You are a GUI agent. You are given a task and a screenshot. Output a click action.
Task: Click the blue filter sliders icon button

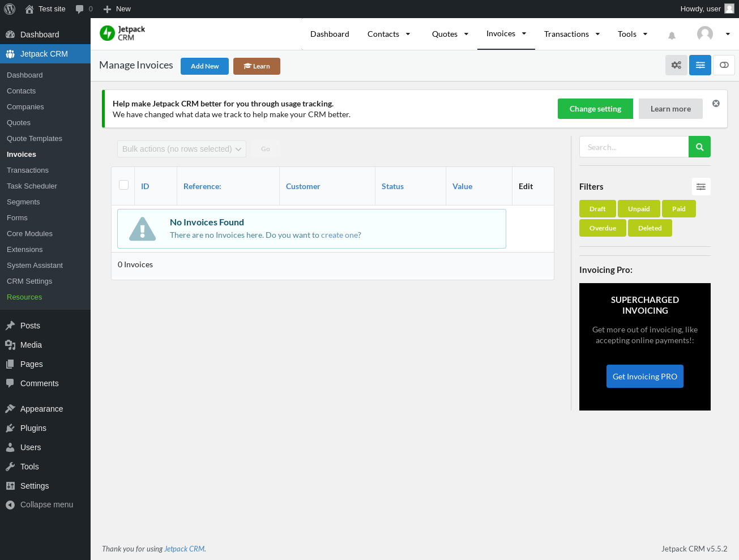pos(700,65)
